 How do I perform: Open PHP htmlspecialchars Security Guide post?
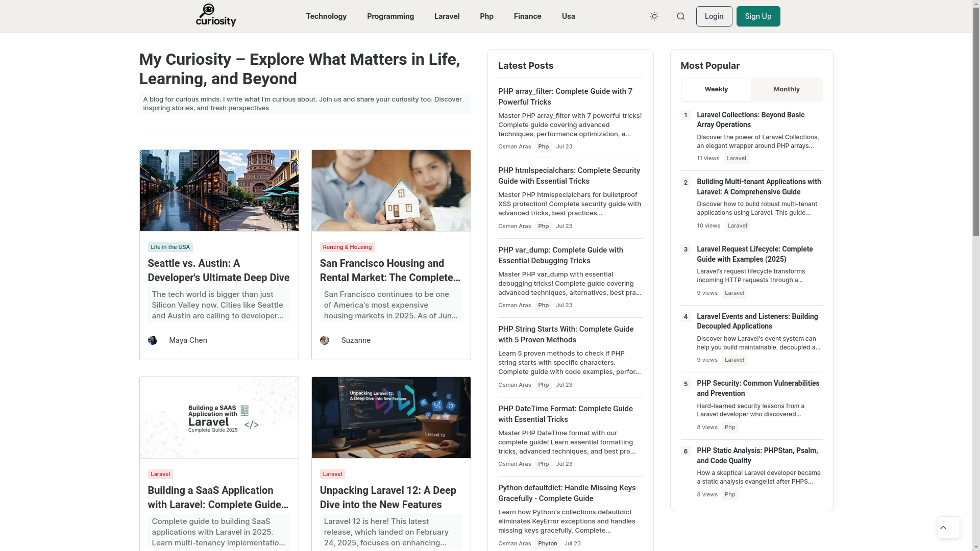tap(569, 176)
